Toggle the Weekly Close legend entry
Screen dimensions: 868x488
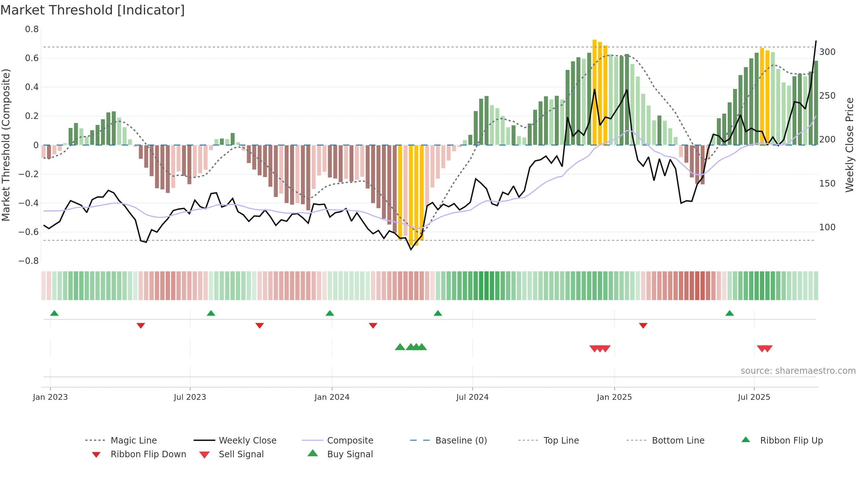[235, 440]
